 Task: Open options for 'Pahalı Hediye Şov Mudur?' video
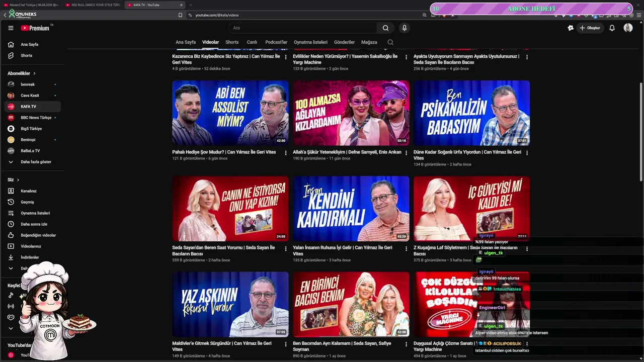tap(286, 153)
